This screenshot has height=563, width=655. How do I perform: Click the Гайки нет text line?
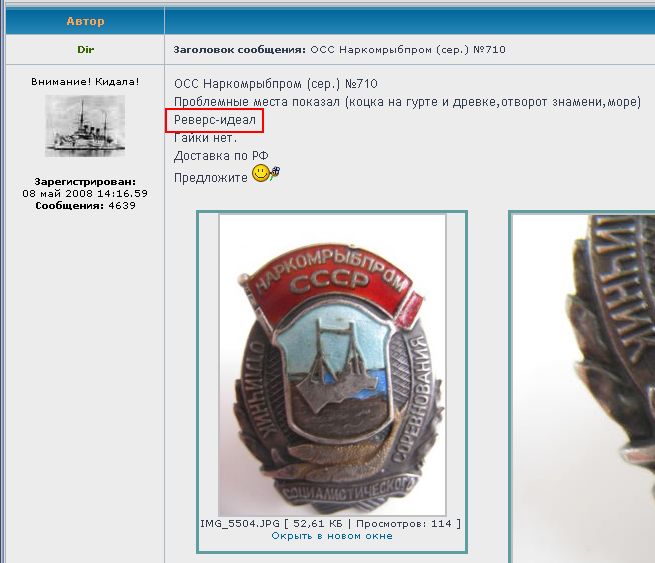[x=205, y=138]
